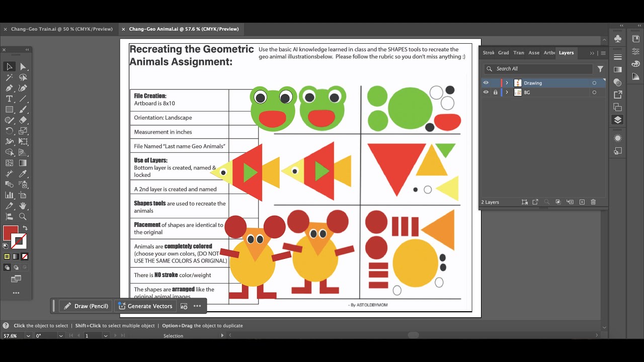Swap fill and stroke colors arrow

coord(25,228)
